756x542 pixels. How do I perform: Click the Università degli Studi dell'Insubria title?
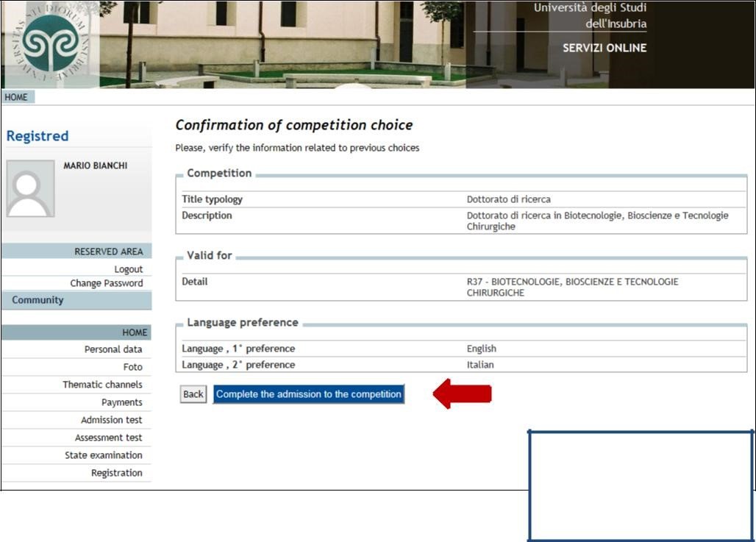[x=590, y=15]
